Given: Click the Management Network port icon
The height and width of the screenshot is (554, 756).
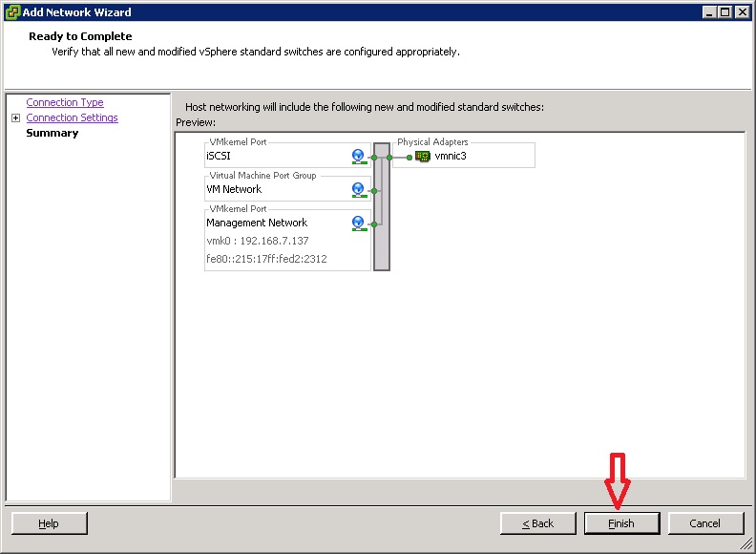Looking at the screenshot, I should [358, 223].
